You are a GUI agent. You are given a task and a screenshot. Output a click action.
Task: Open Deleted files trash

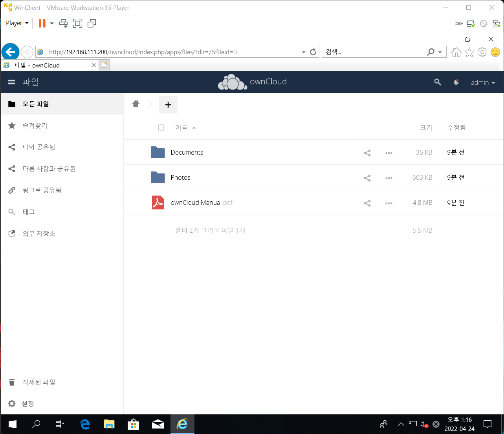click(x=62, y=382)
